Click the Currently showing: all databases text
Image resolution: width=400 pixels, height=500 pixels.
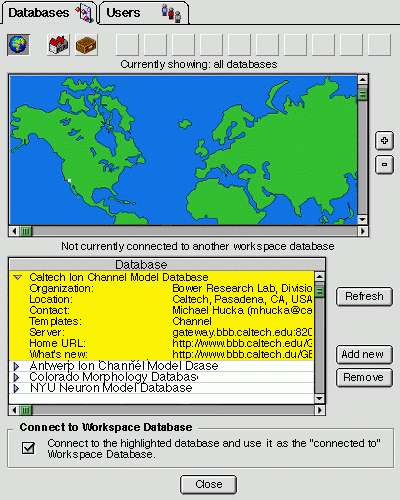199,64
